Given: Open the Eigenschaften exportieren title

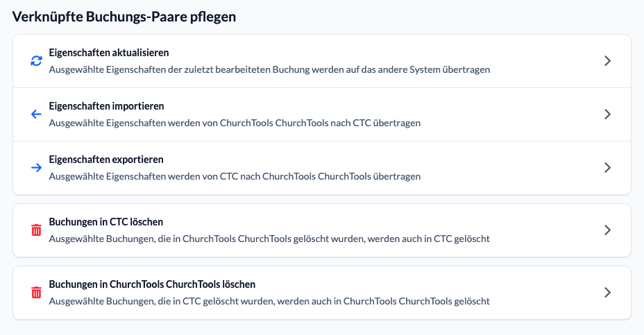Looking at the screenshot, I should pyautogui.click(x=106, y=160).
